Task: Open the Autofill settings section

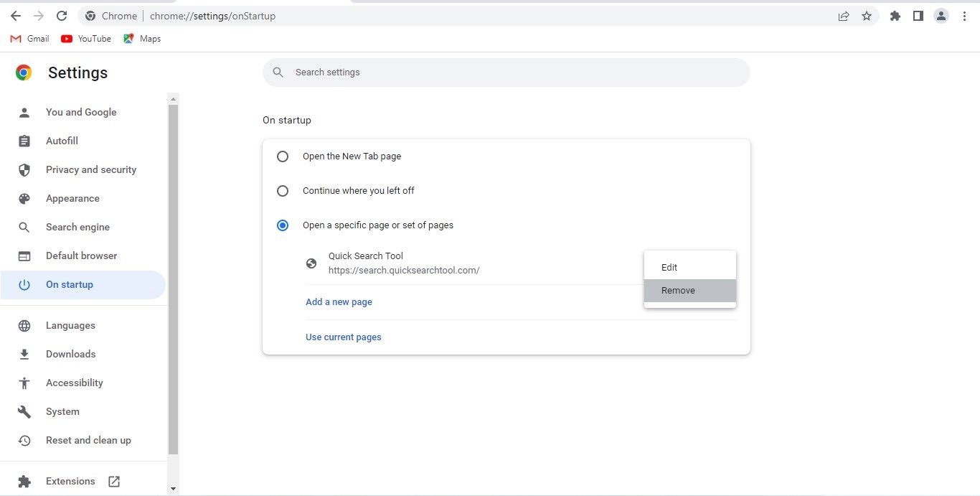Action: tap(62, 141)
